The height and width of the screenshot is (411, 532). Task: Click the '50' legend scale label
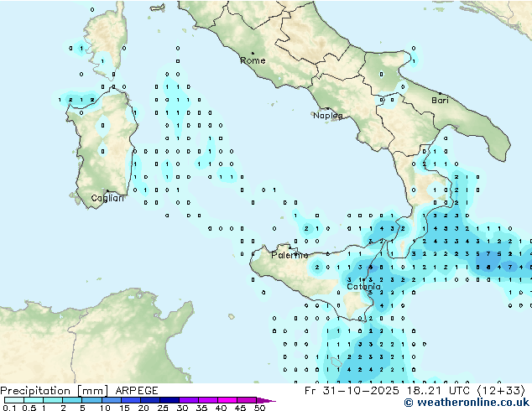coord(259,408)
